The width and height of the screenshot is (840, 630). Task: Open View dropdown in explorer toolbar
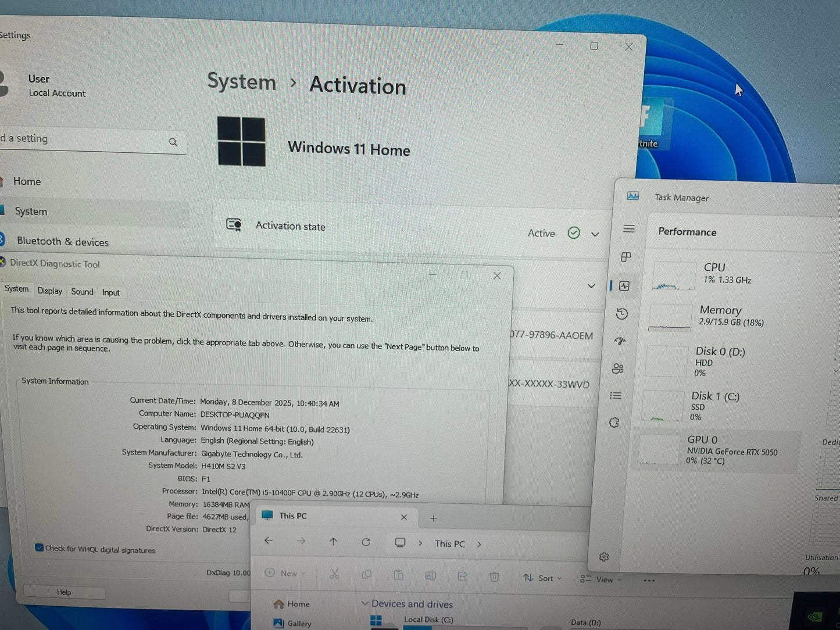pyautogui.click(x=601, y=579)
